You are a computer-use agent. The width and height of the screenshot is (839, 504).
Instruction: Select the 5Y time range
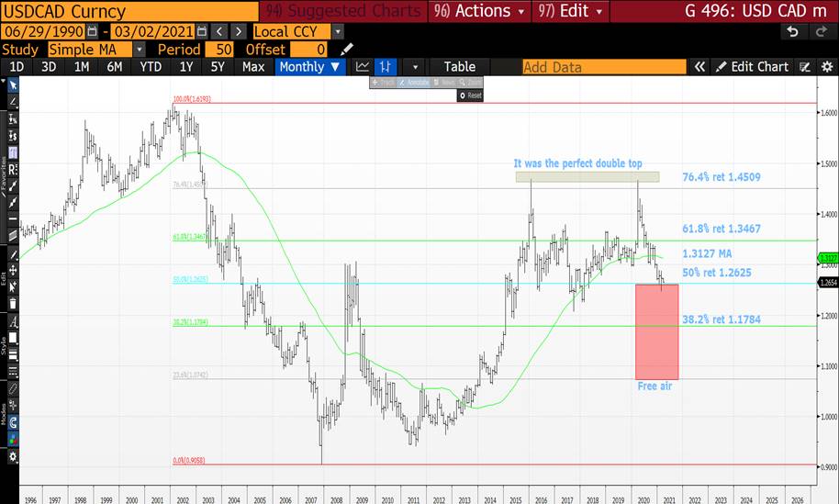coord(217,67)
